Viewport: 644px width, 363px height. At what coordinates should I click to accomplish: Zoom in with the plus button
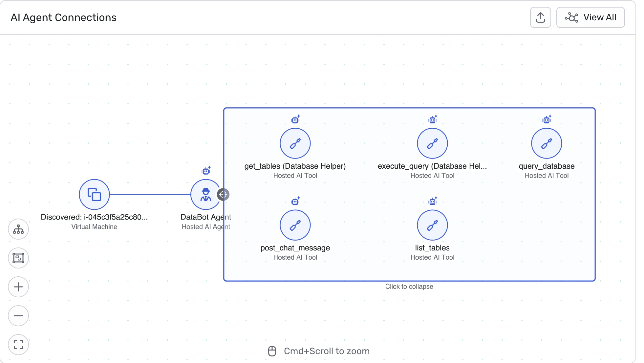[18, 287]
